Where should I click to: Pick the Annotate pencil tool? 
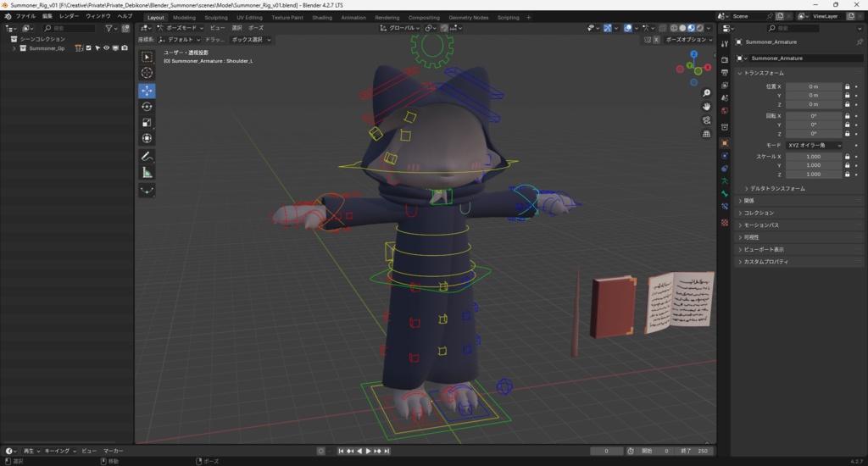click(147, 157)
